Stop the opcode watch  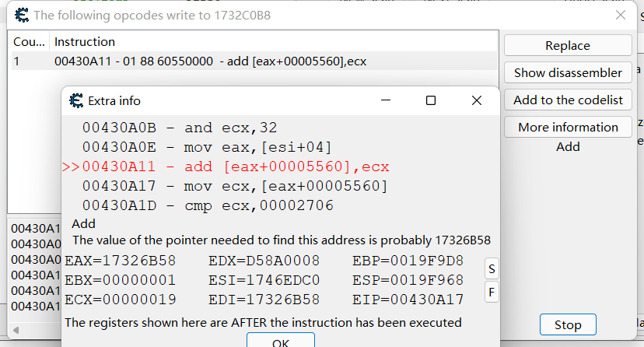(x=567, y=324)
